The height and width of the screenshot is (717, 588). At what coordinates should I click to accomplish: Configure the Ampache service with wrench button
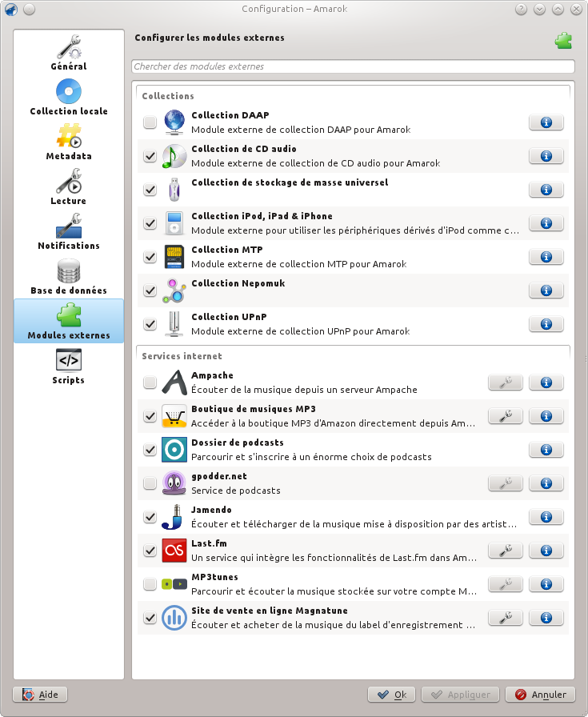506,383
